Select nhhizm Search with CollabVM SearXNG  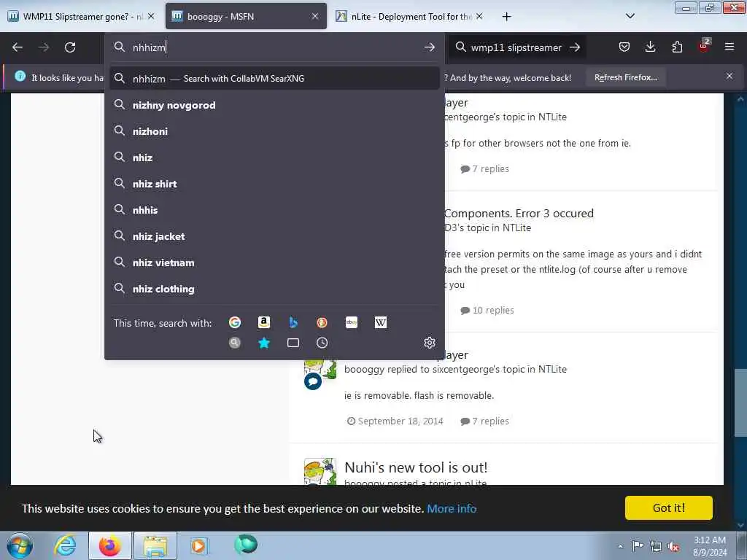pos(274,79)
